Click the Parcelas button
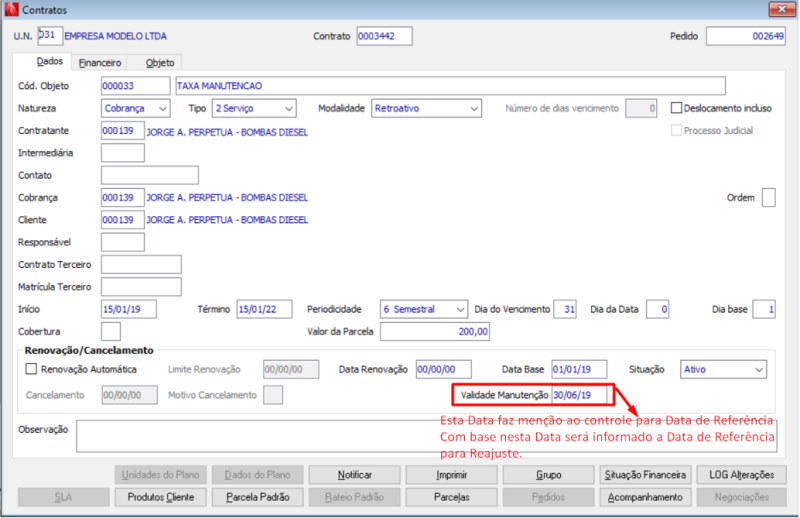Image resolution: width=800 pixels, height=518 pixels. click(452, 497)
